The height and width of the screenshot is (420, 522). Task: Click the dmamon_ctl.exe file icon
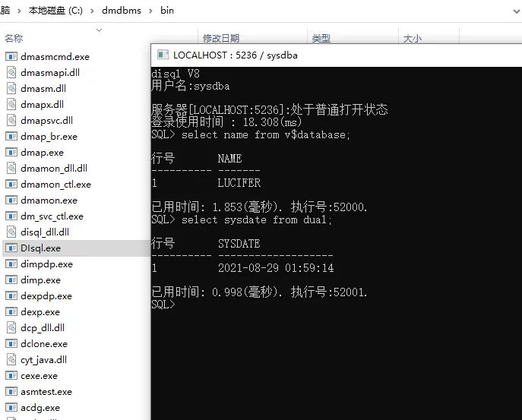point(11,184)
